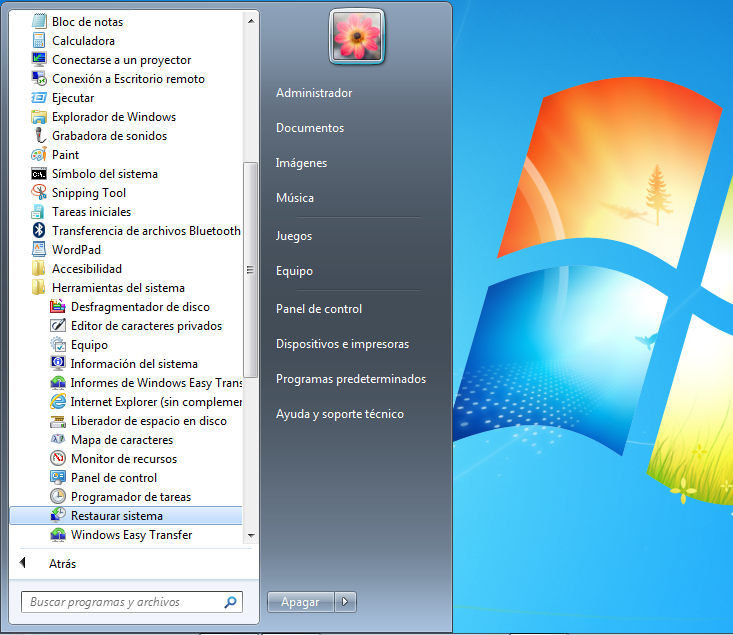
Task: Open Dispositivos e impresoras
Action: 342,344
